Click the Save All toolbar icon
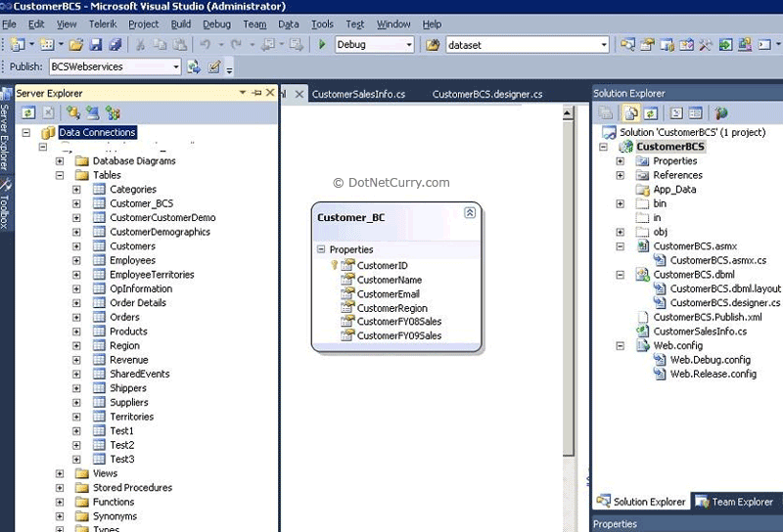Image resolution: width=783 pixels, height=532 pixels. pos(115,45)
